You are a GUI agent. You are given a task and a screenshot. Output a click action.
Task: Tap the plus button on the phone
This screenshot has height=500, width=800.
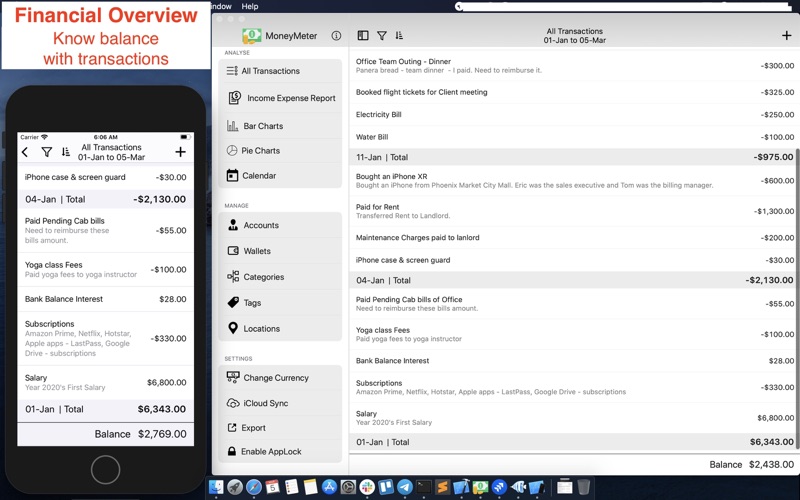click(180, 152)
